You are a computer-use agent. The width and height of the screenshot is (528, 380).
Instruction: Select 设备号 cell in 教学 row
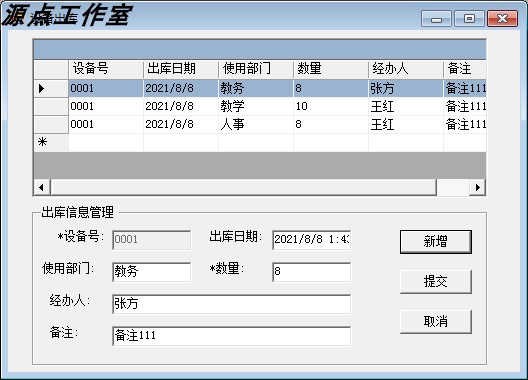point(106,106)
